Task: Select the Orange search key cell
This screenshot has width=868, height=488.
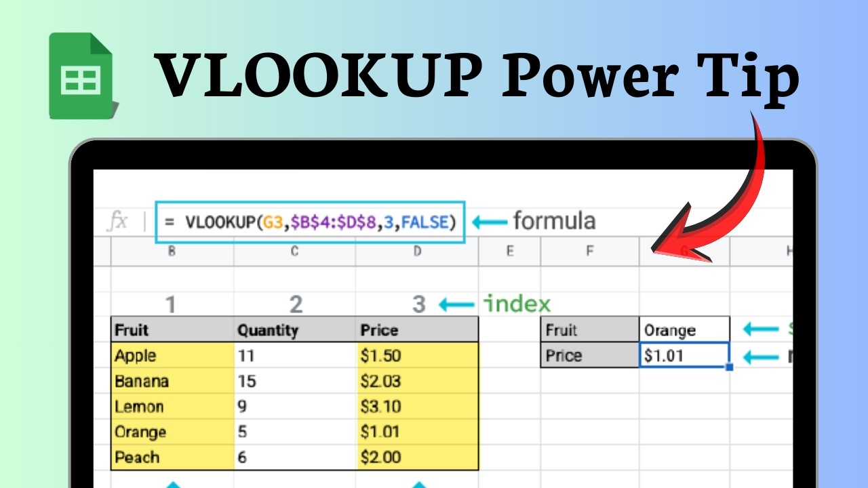Action: click(x=684, y=330)
